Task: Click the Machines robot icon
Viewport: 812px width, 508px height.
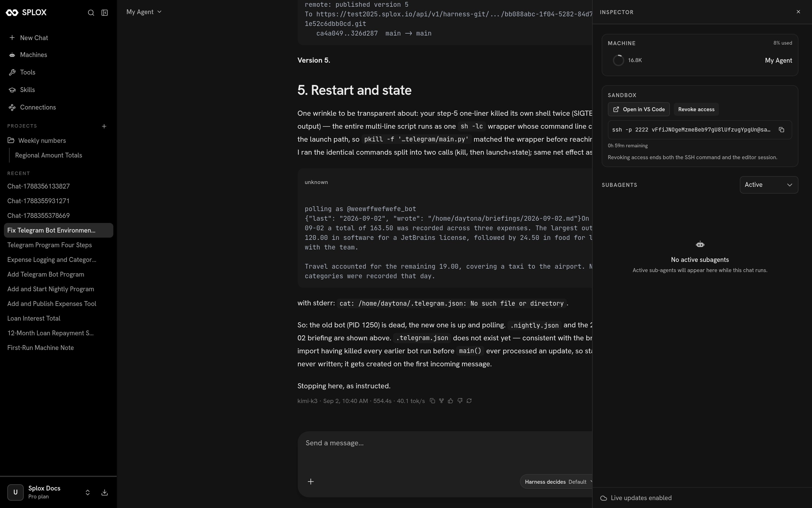Action: 12,55
